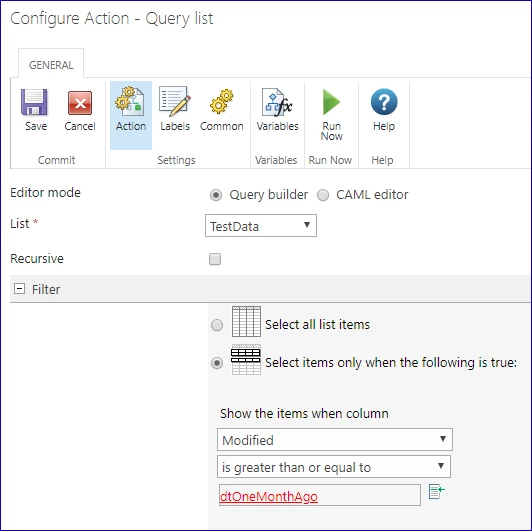
Task: Click the dtOneMonthAgo value field
Action: click(x=320, y=495)
